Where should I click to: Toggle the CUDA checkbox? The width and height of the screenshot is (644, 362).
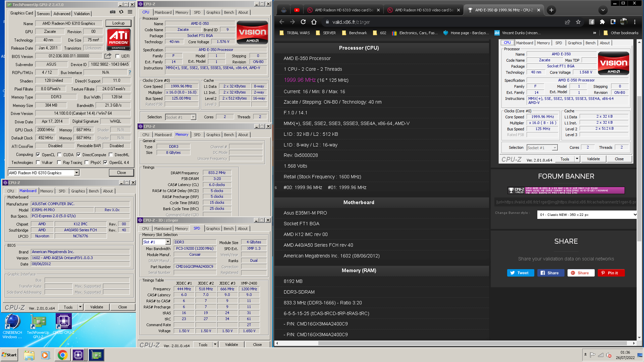coord(59,155)
